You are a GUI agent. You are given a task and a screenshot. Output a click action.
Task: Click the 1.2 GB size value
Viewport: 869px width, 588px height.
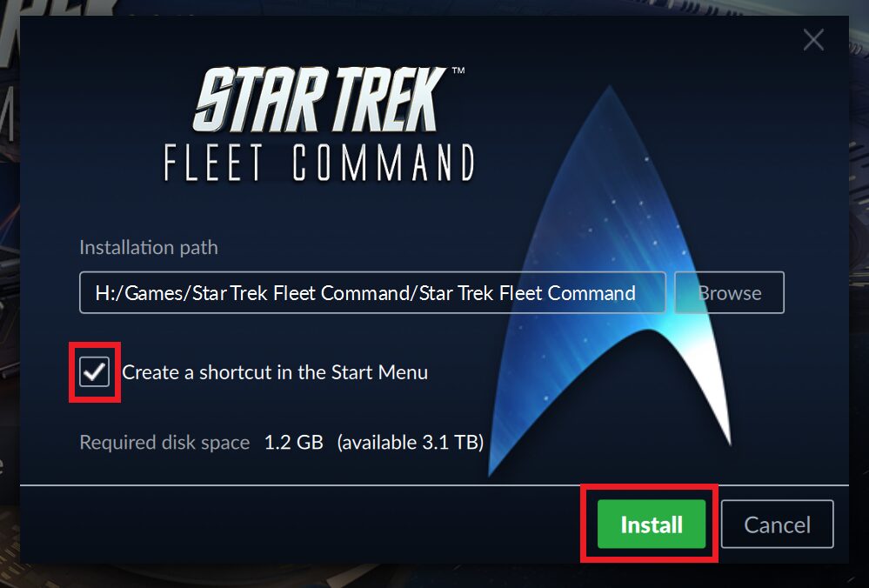(294, 442)
